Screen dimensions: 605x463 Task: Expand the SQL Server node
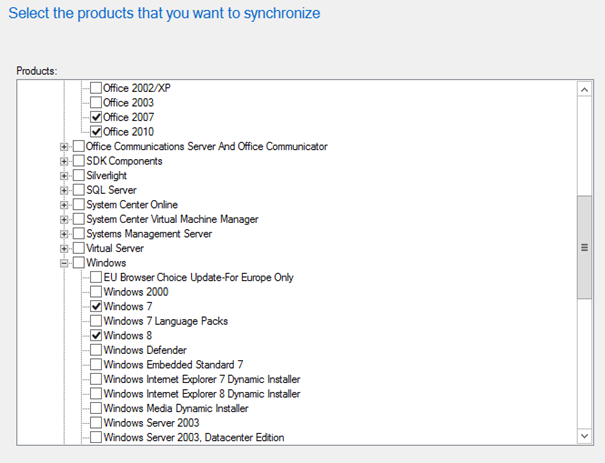coord(64,190)
